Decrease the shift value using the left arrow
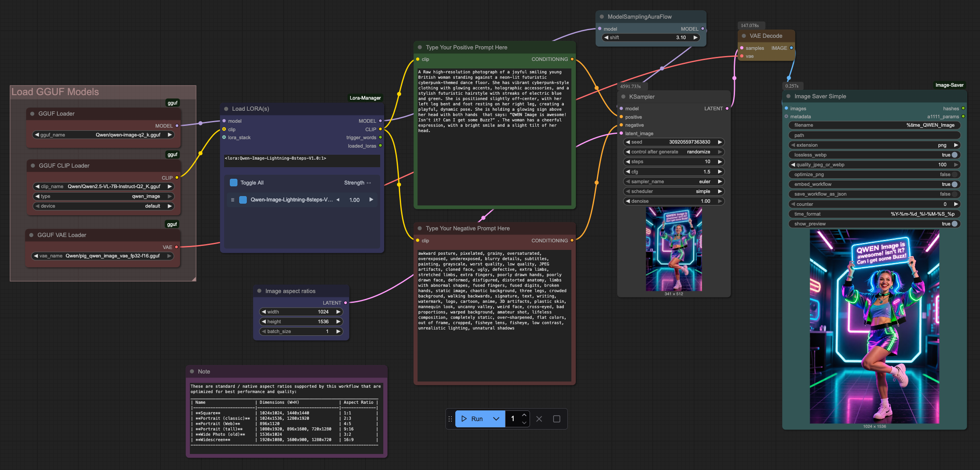Screen dimensions: 980x470 [606, 38]
